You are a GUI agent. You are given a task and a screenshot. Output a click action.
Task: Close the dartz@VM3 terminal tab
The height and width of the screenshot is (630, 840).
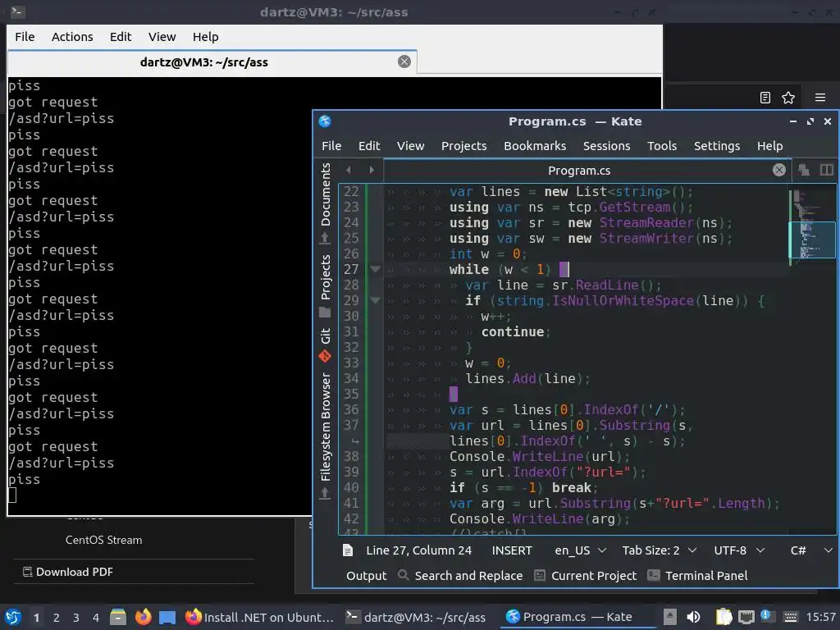click(x=404, y=62)
